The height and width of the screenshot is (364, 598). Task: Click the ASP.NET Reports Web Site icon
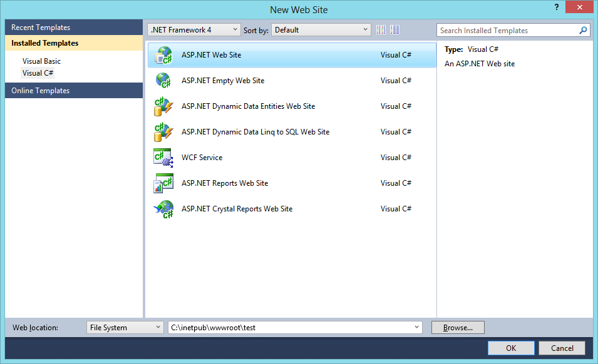(x=163, y=183)
